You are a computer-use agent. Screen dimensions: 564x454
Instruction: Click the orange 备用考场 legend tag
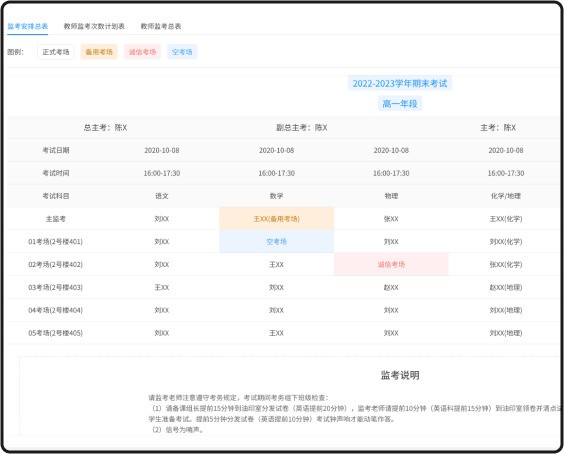pyautogui.click(x=99, y=52)
